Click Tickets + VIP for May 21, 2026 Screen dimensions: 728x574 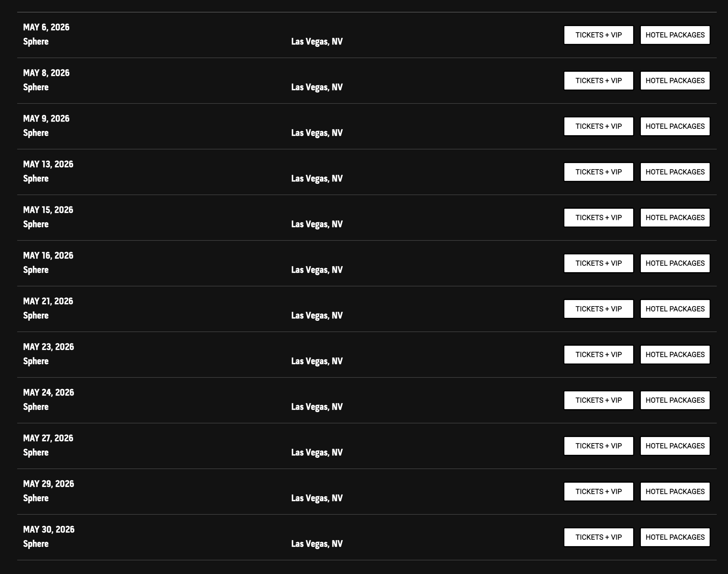(598, 309)
